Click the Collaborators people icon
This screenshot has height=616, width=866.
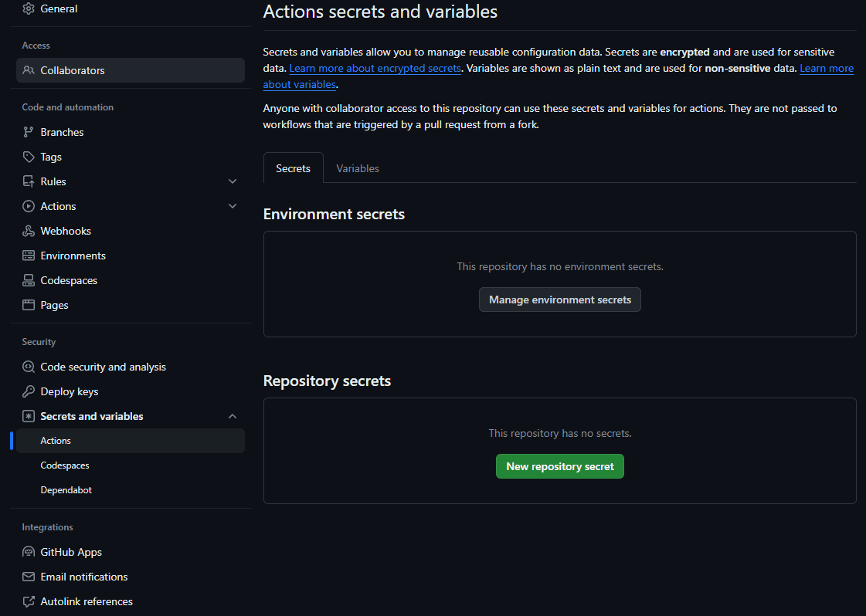(x=28, y=70)
